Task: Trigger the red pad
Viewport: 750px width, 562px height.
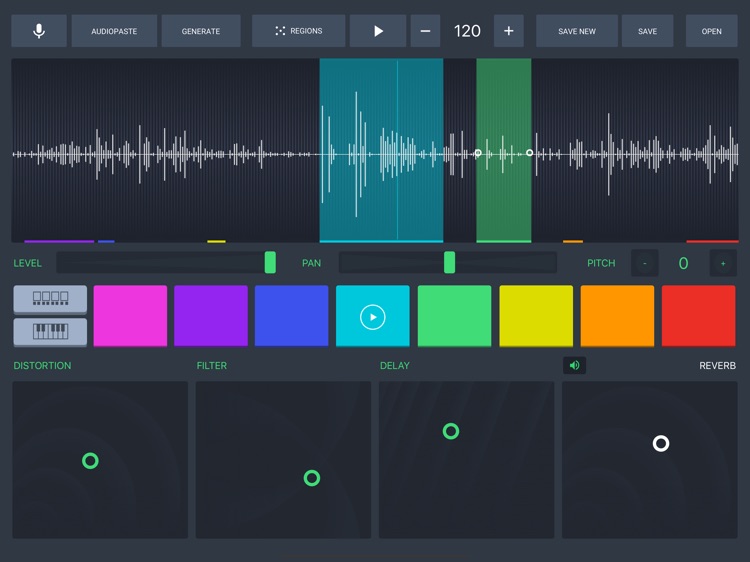Action: [x=698, y=316]
